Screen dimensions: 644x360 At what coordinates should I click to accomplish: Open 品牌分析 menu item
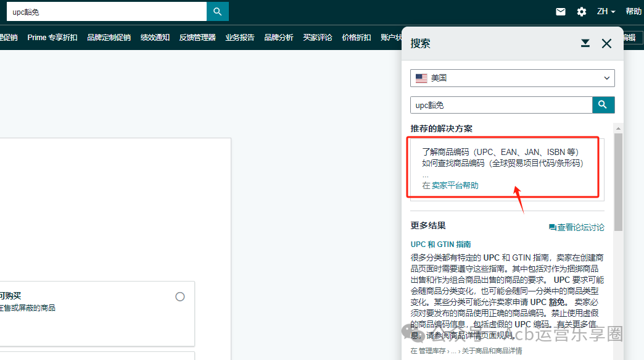click(278, 38)
